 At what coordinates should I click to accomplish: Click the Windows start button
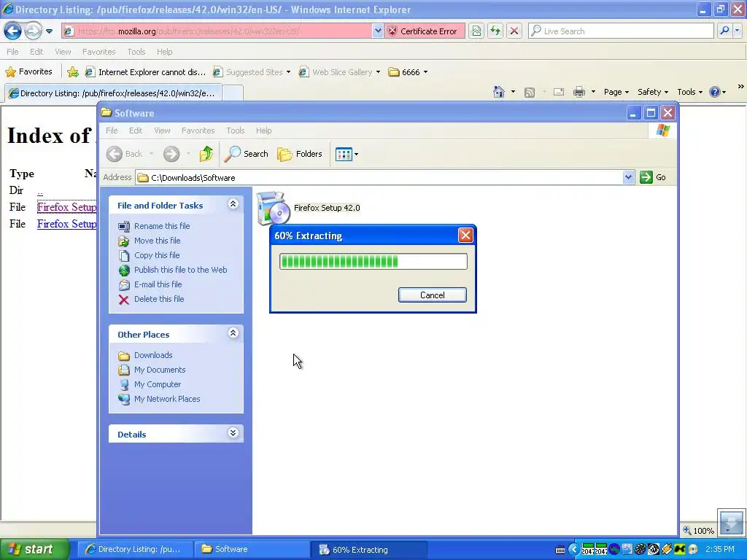34,549
